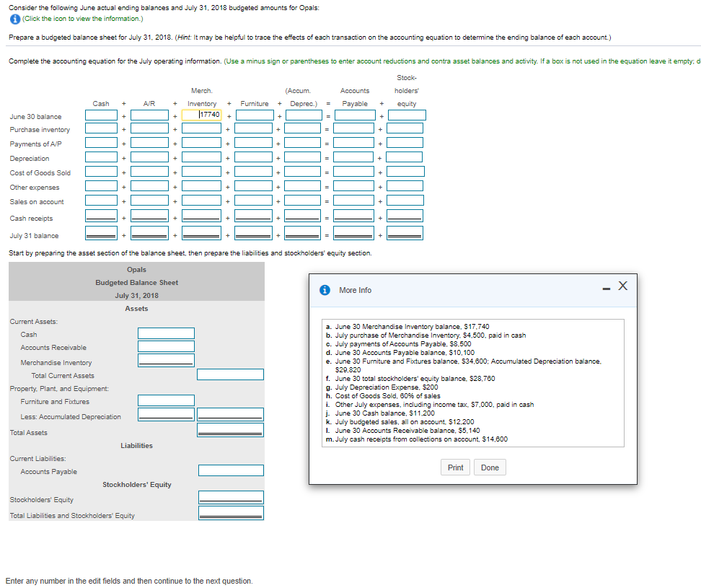
Task: Click the More Info dialog info icon
Action: [325, 290]
